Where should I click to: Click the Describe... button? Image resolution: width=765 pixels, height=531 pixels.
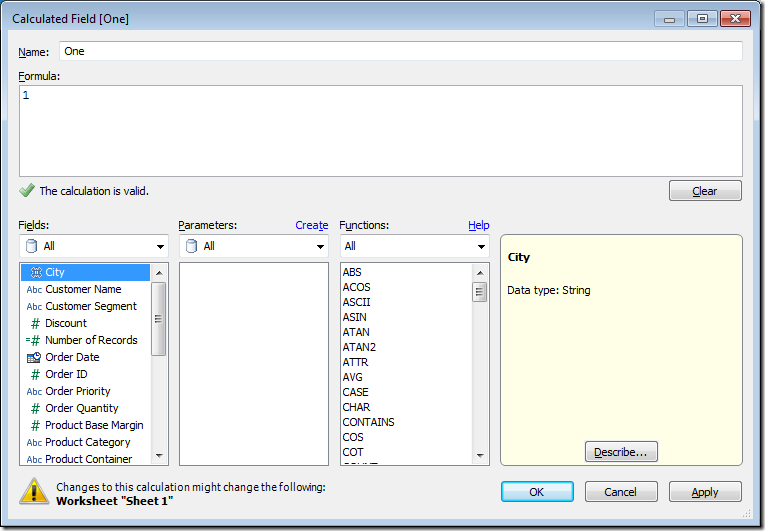click(x=621, y=452)
